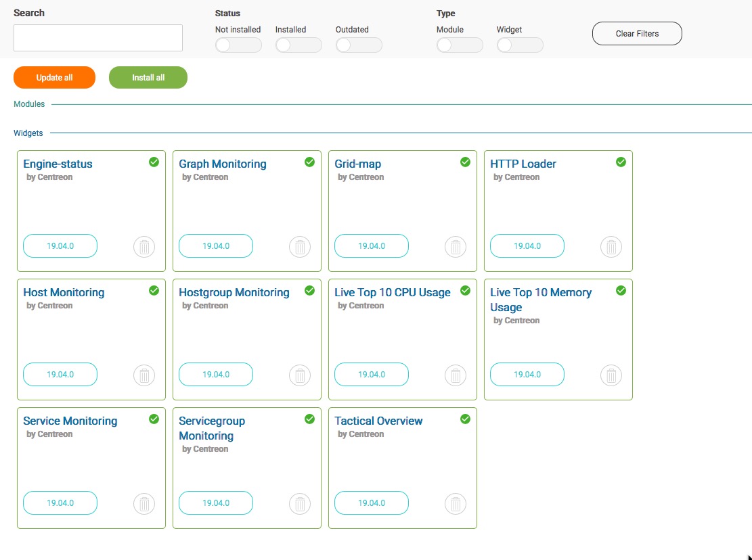
Task: Click trash icon on Graph Monitoring card
Action: pos(300,247)
